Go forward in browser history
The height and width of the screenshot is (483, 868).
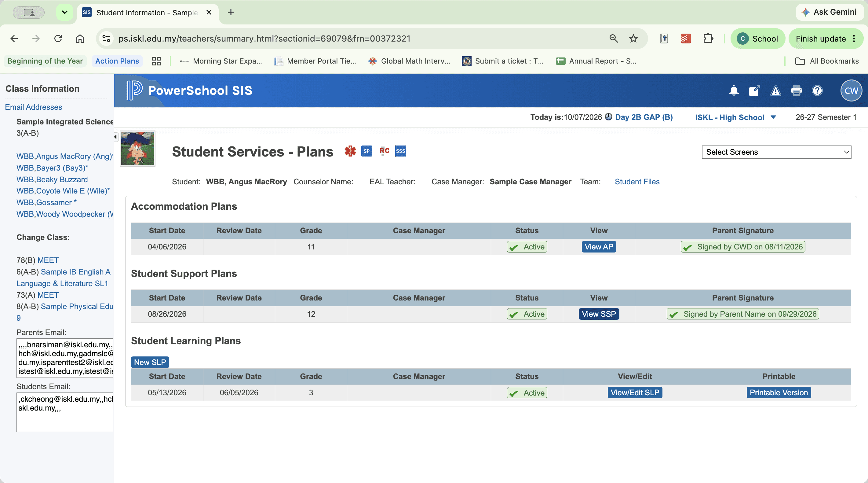click(36, 39)
